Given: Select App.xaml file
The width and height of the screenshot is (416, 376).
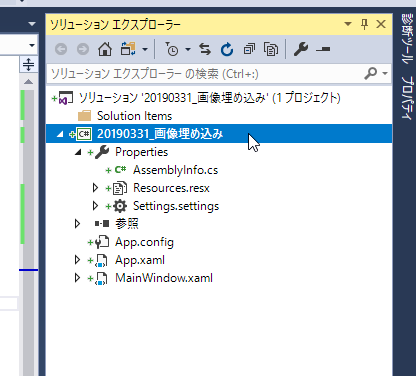Looking at the screenshot, I should tap(140, 260).
